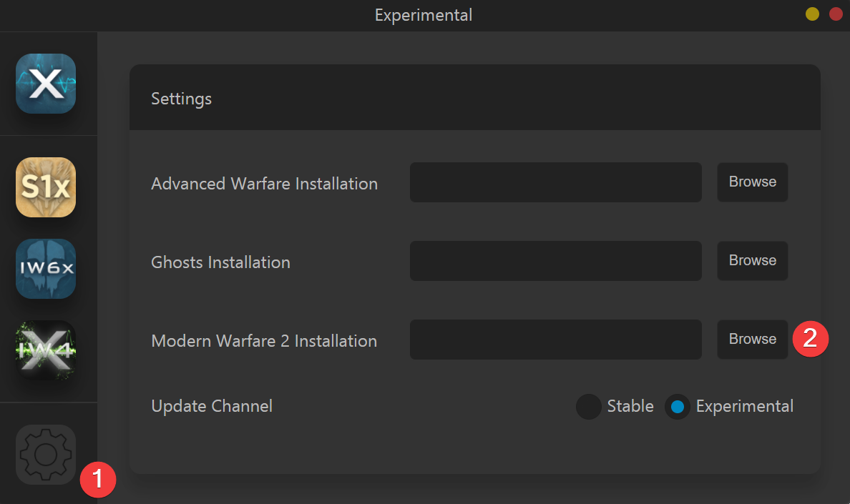
Task: Open the settings gear icon
Action: point(46,455)
